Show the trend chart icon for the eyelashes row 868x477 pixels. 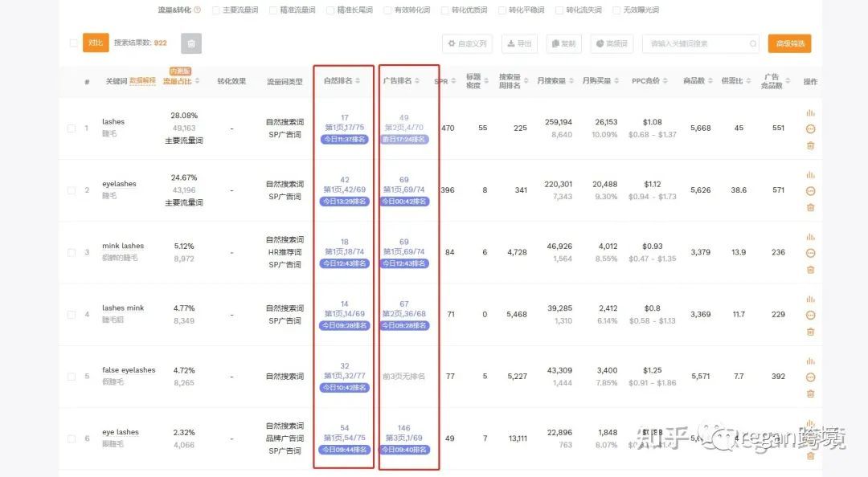[x=810, y=175]
